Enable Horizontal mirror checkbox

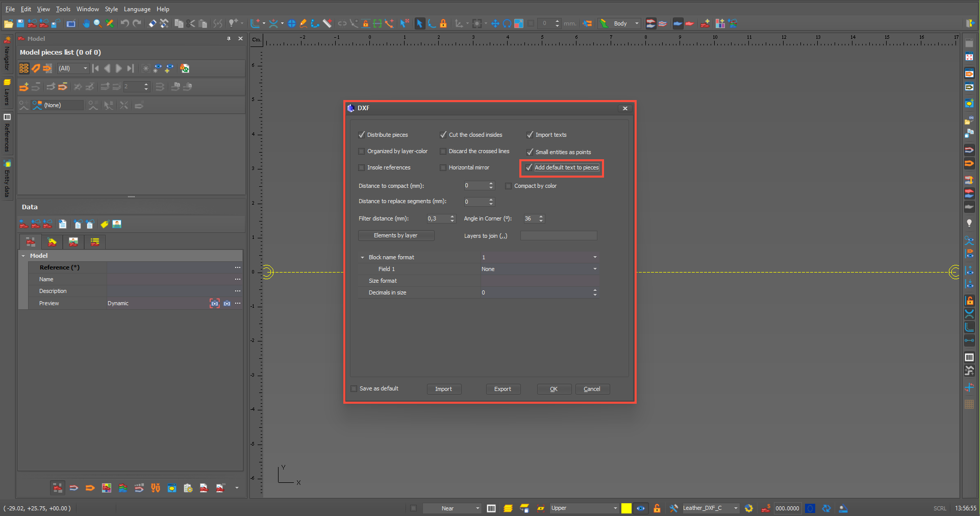pyautogui.click(x=443, y=167)
